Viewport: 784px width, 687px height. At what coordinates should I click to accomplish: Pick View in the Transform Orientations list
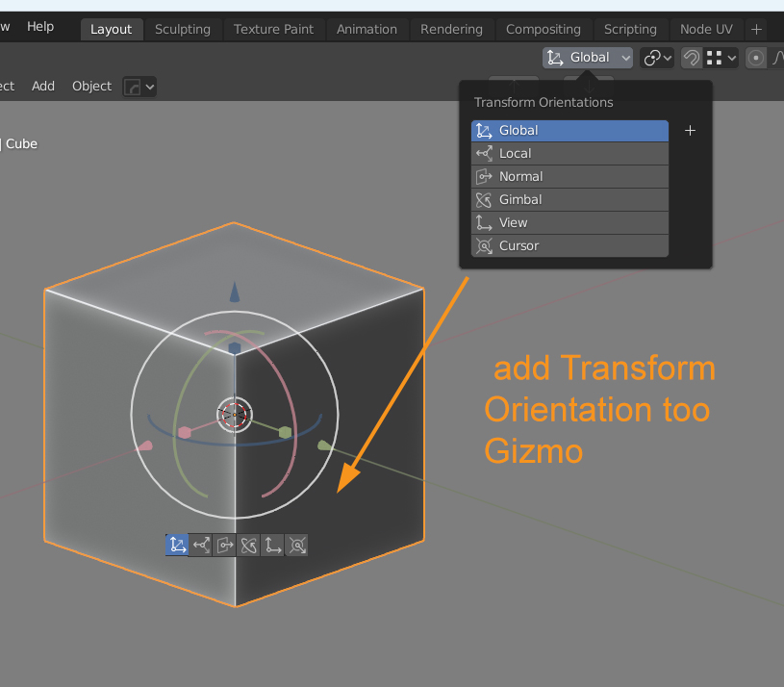[x=569, y=222]
